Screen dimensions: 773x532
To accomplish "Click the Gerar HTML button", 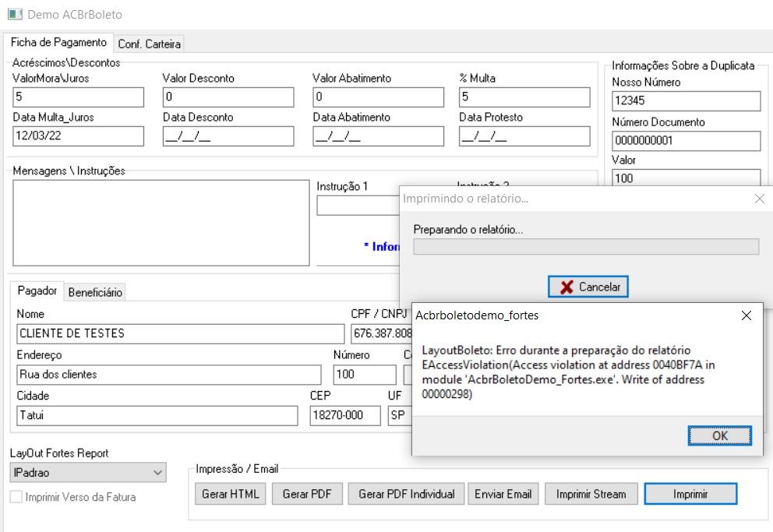I will point(230,494).
